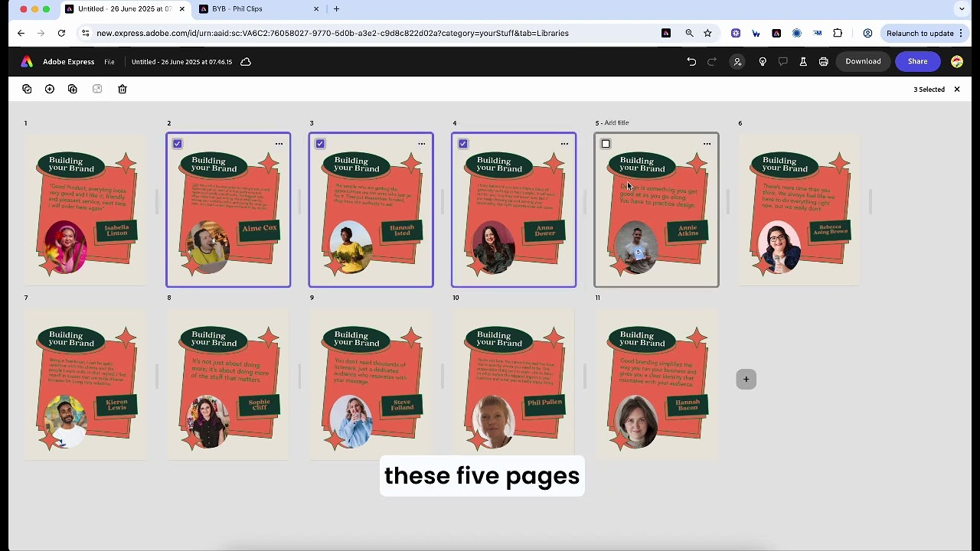
Task: Select page 7 Kieron Lewis thumbnail
Action: (x=86, y=384)
